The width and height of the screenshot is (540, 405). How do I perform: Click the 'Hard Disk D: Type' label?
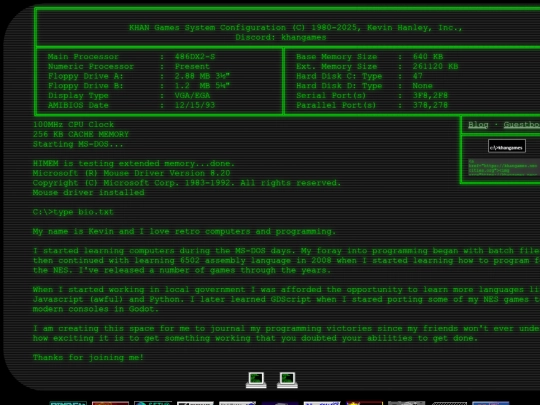339,85
